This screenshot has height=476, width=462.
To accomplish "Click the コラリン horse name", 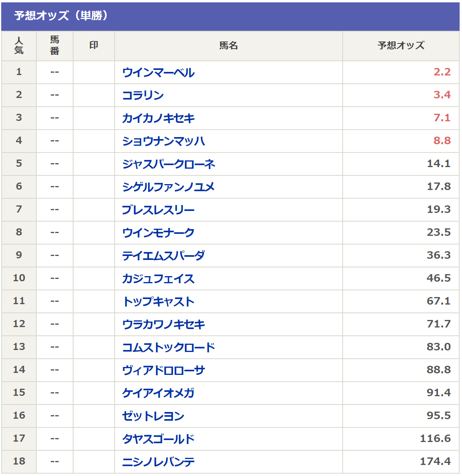I will [x=143, y=96].
